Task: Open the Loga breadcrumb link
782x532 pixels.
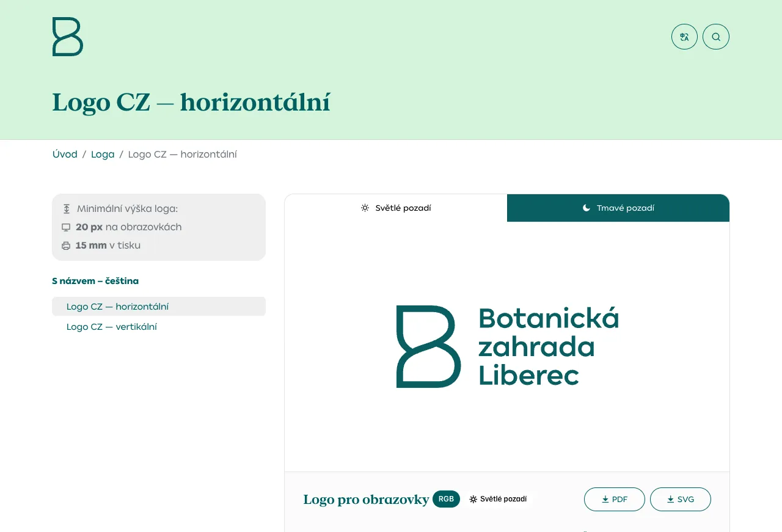Action: pos(103,154)
